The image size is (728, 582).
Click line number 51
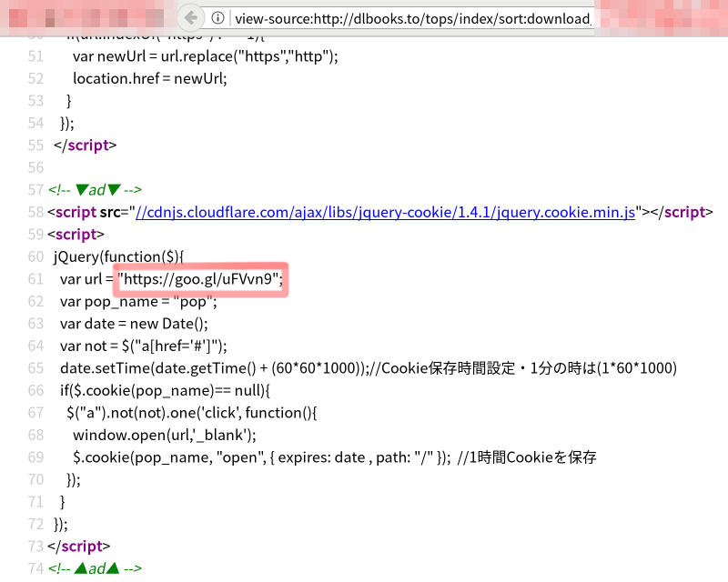pyautogui.click(x=35, y=56)
